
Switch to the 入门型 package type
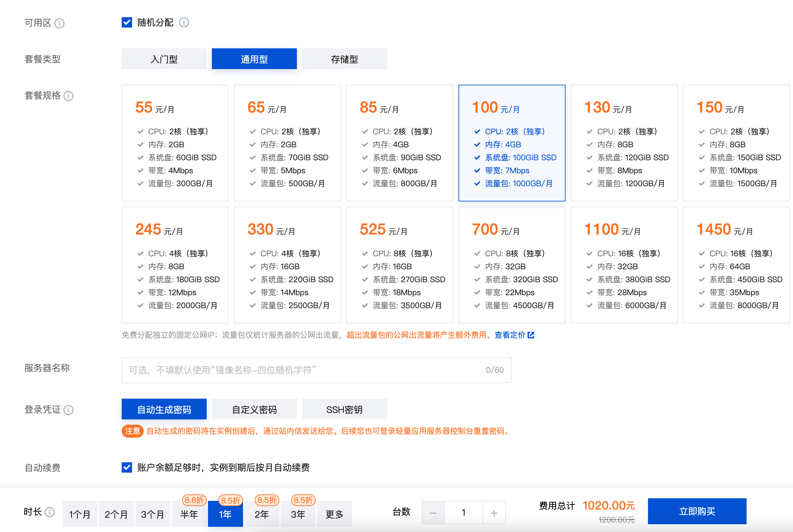tap(164, 59)
